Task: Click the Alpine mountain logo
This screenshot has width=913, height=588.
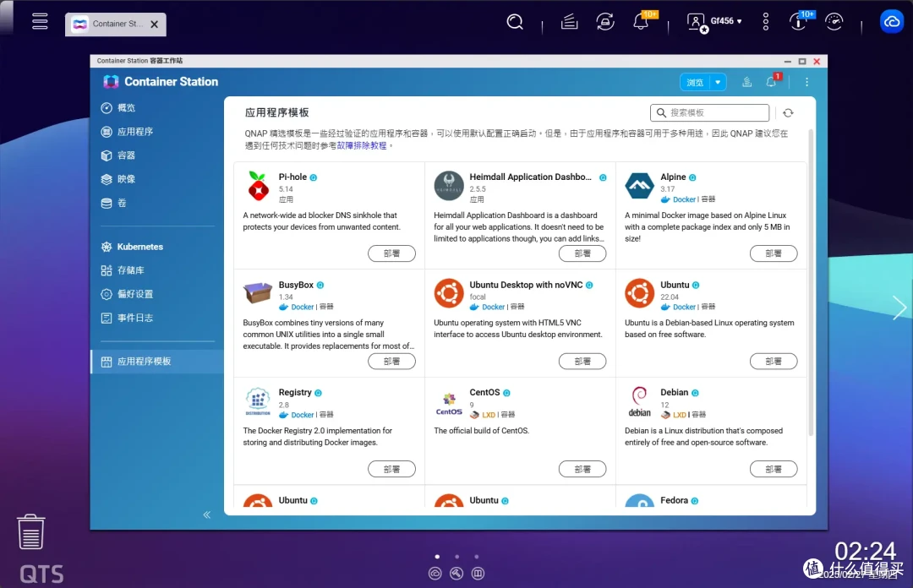Action: coord(639,186)
